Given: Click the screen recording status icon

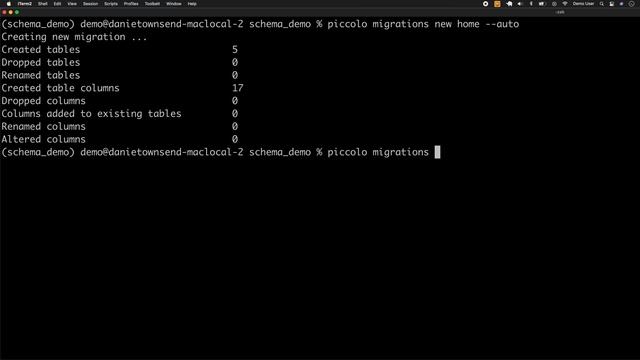Looking at the screenshot, I should [x=485, y=4].
